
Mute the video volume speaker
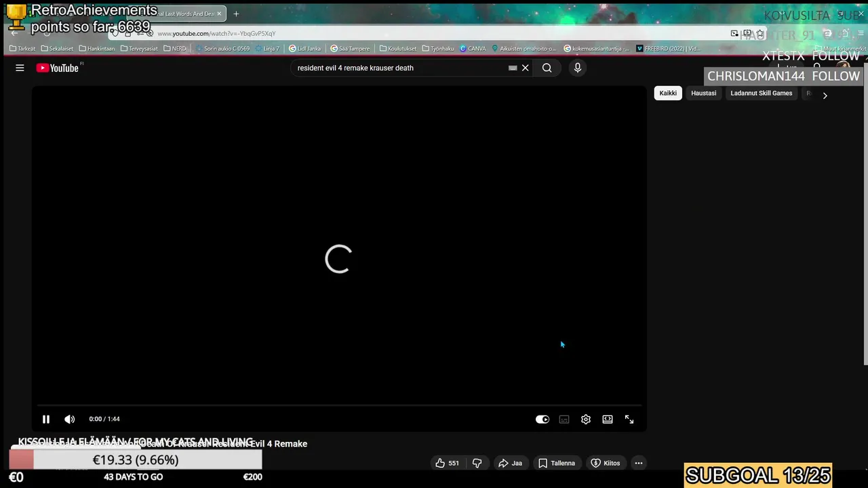click(69, 420)
